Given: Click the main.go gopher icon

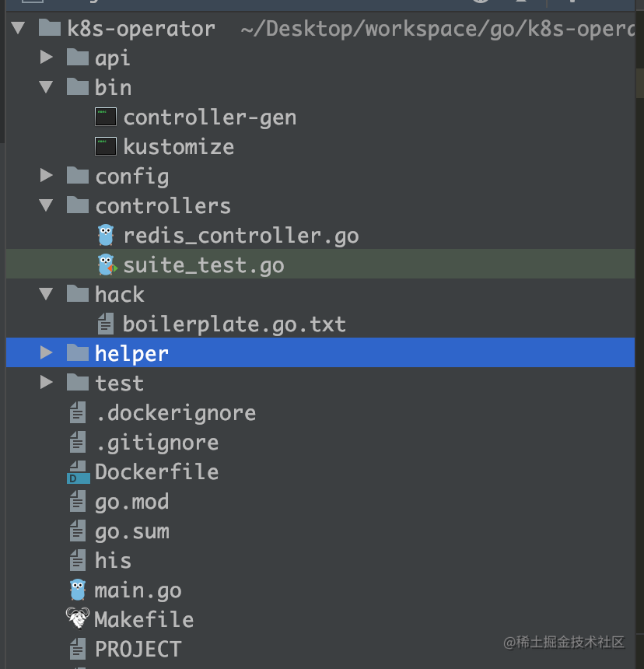Looking at the screenshot, I should click(78, 590).
